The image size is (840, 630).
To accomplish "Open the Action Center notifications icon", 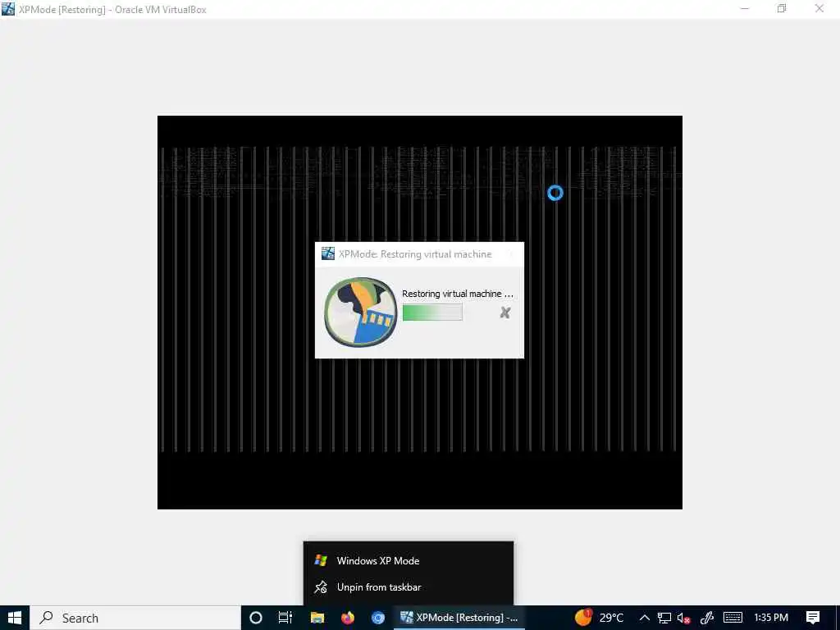I will (x=813, y=618).
